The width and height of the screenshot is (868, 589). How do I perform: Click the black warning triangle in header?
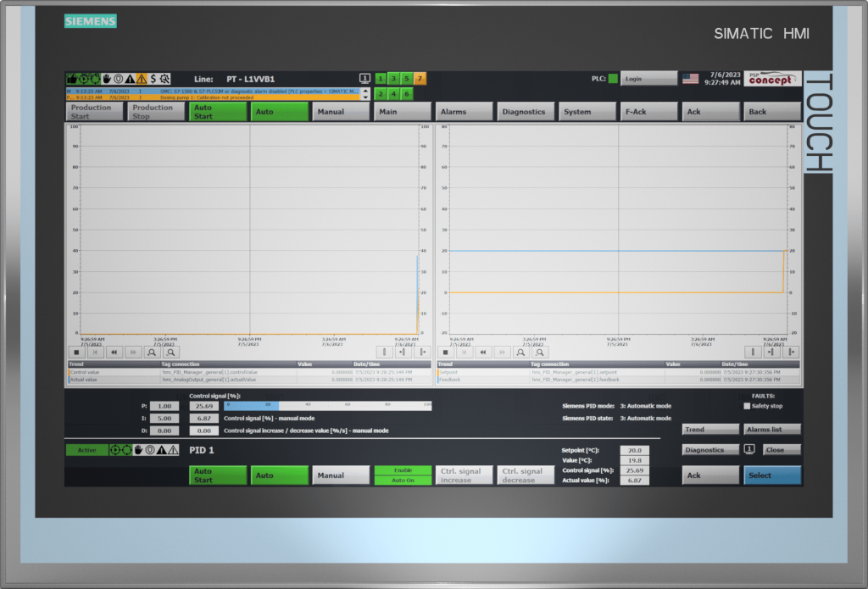tap(130, 79)
